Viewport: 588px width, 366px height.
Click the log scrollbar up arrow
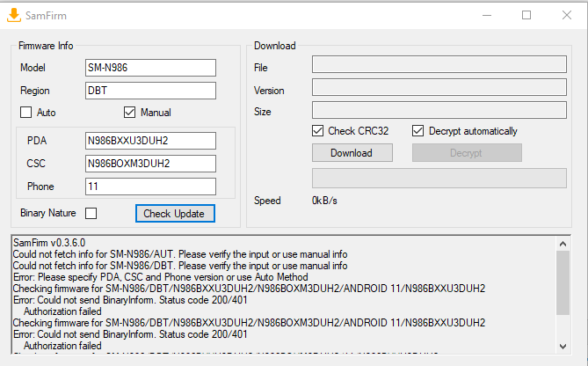pyautogui.click(x=563, y=244)
